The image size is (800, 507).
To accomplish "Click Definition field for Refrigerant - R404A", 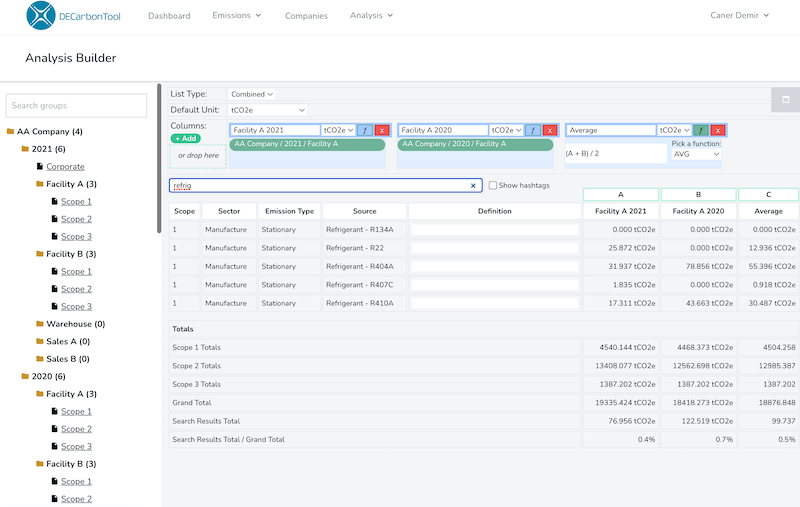I will [494, 267].
